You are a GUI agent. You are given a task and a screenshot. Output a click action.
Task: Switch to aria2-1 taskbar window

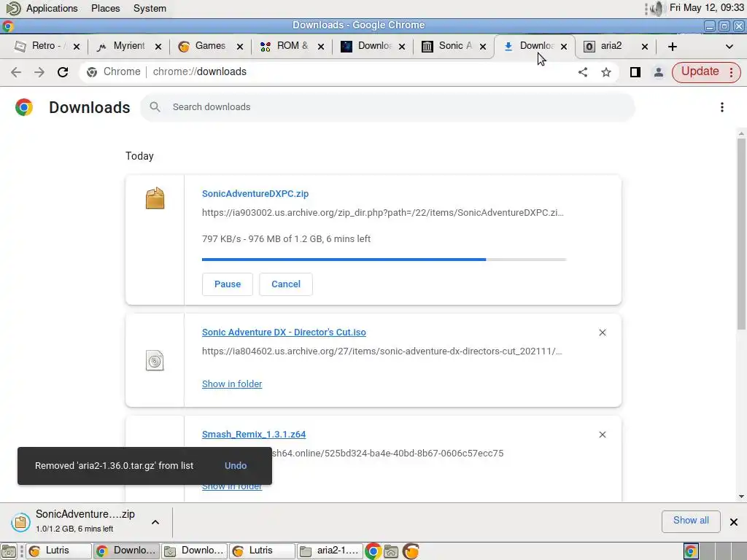[x=330, y=551]
